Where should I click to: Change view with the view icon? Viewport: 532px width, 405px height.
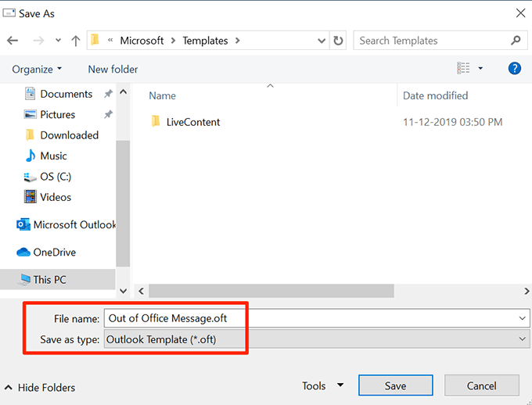coord(464,69)
